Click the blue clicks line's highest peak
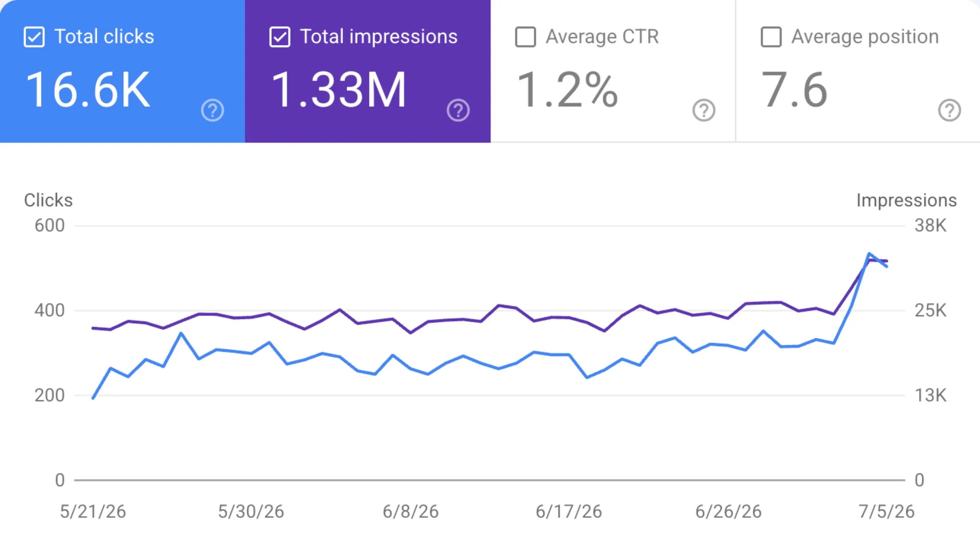980x551 pixels. (869, 253)
